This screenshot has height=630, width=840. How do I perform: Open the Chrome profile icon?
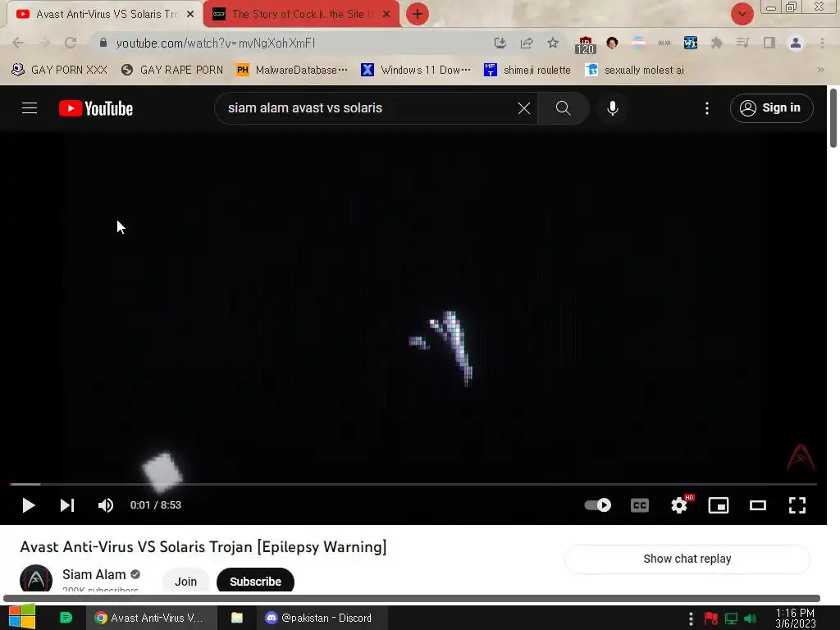796,43
